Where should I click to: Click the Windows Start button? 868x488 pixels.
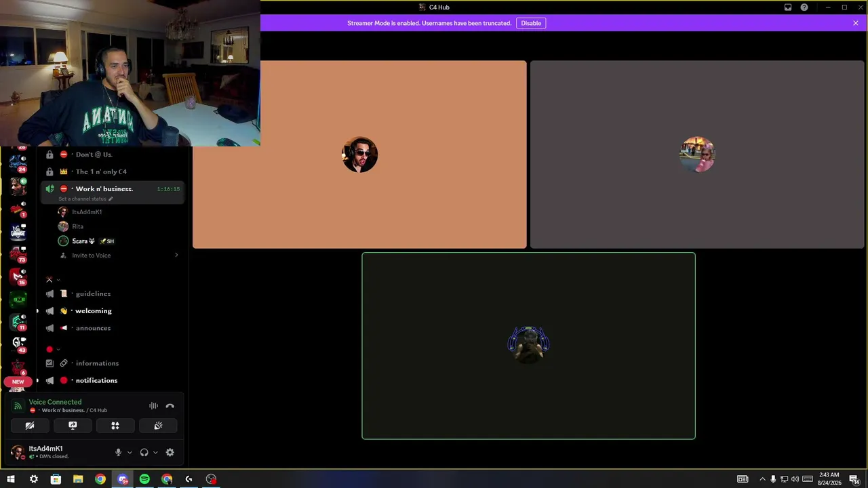pos(11,479)
